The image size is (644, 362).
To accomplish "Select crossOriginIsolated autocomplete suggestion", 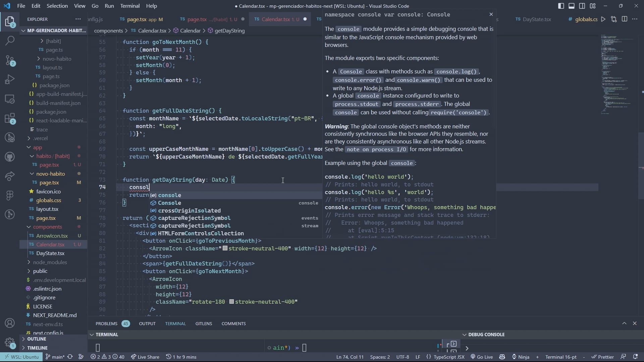I will [x=189, y=210].
